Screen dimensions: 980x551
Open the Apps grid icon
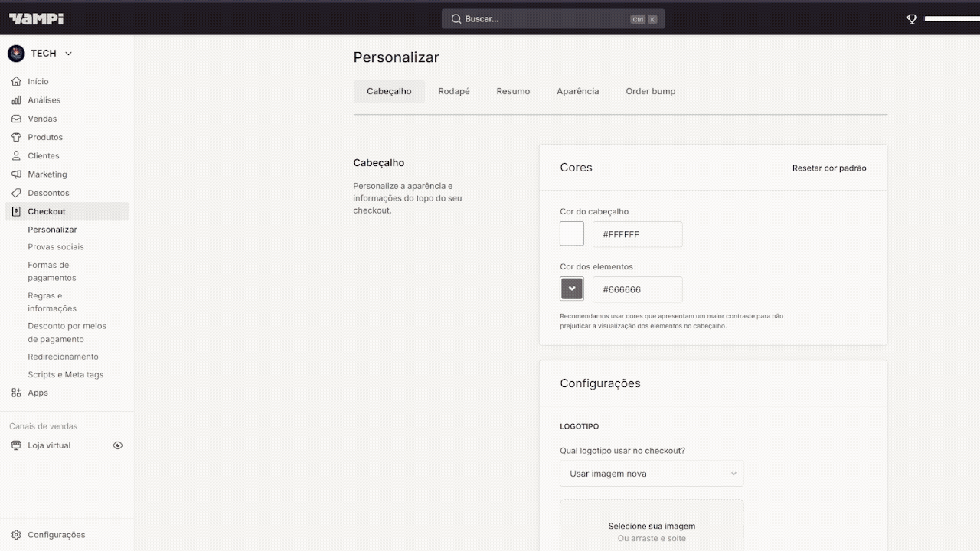(16, 393)
